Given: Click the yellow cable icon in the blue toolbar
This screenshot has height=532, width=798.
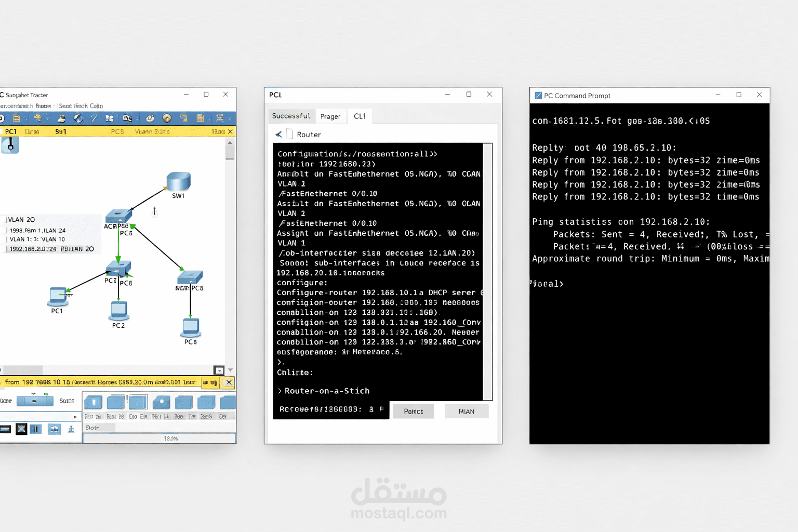Looking at the screenshot, I should tap(183, 118).
